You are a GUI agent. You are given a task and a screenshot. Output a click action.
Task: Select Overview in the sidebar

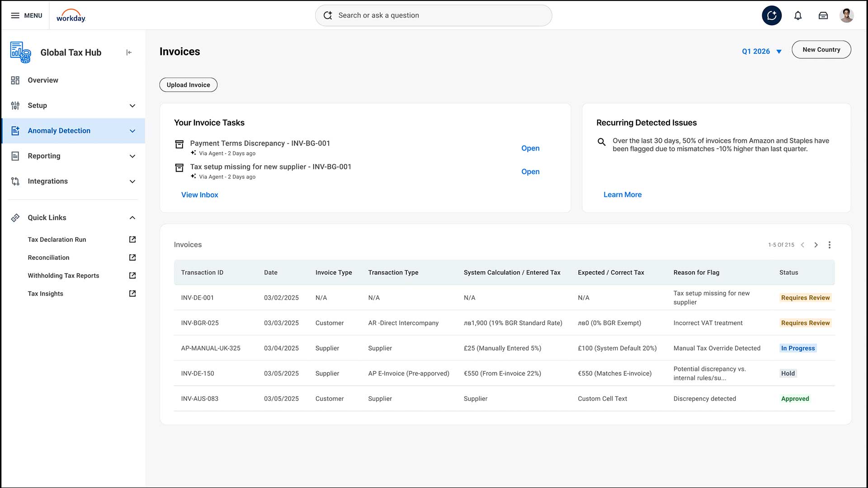point(43,80)
